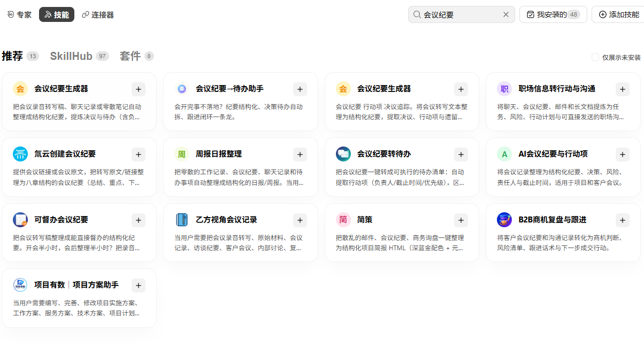Click the 会议纪要 search input field
This screenshot has height=347, width=644.
(462, 14)
